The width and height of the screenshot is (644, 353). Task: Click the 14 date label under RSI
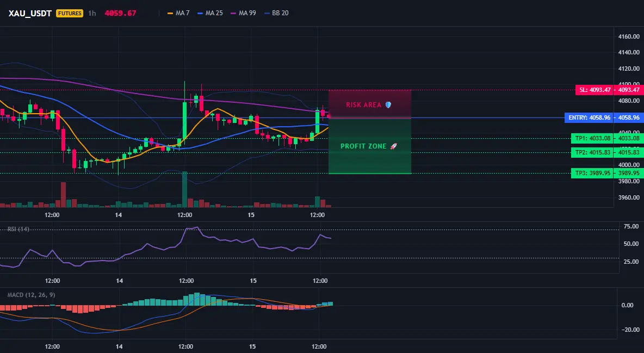[119, 281]
